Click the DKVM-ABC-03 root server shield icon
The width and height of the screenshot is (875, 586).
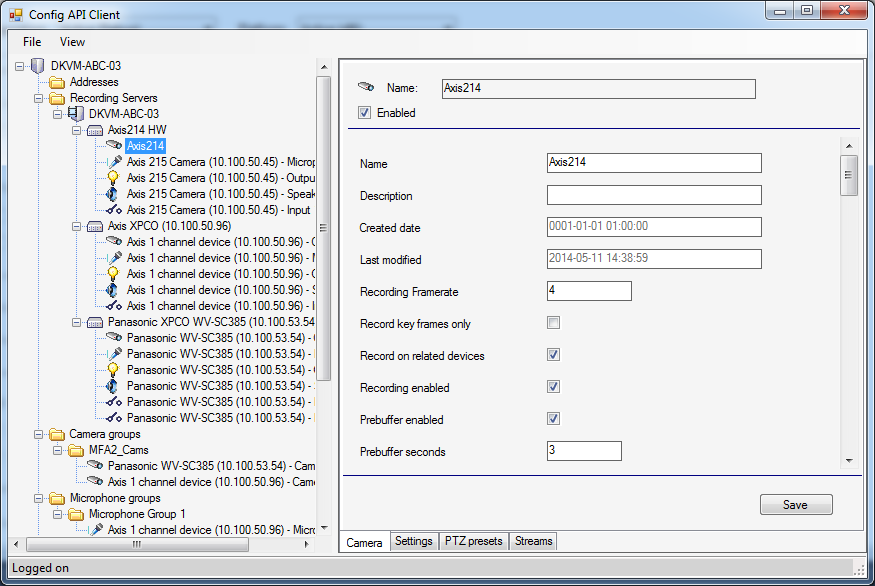click(x=37, y=66)
